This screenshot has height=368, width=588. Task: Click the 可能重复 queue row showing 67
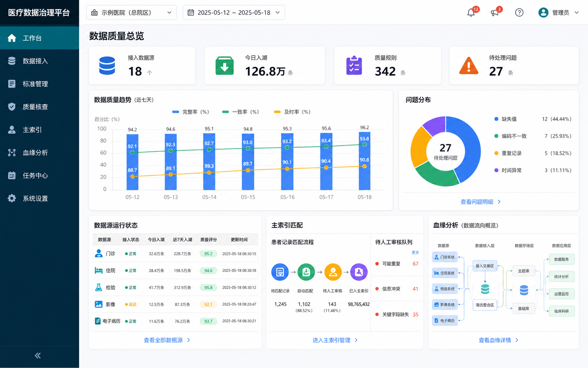(x=397, y=264)
